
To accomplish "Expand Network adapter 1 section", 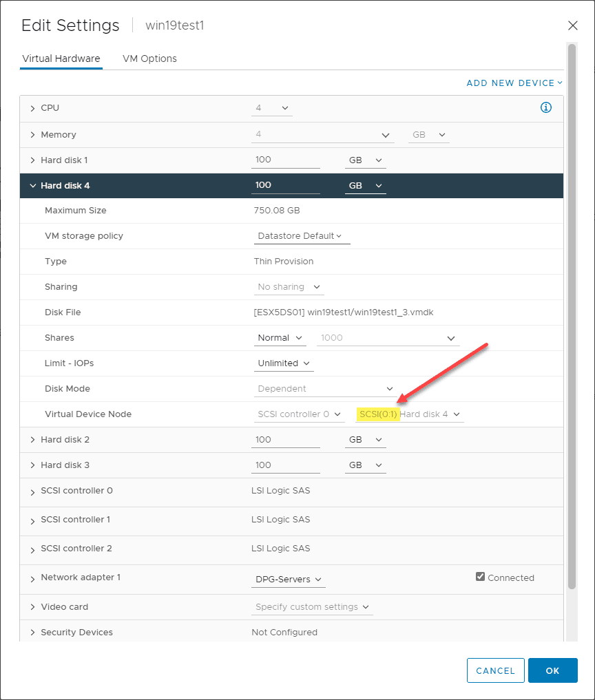I will pyautogui.click(x=32, y=579).
